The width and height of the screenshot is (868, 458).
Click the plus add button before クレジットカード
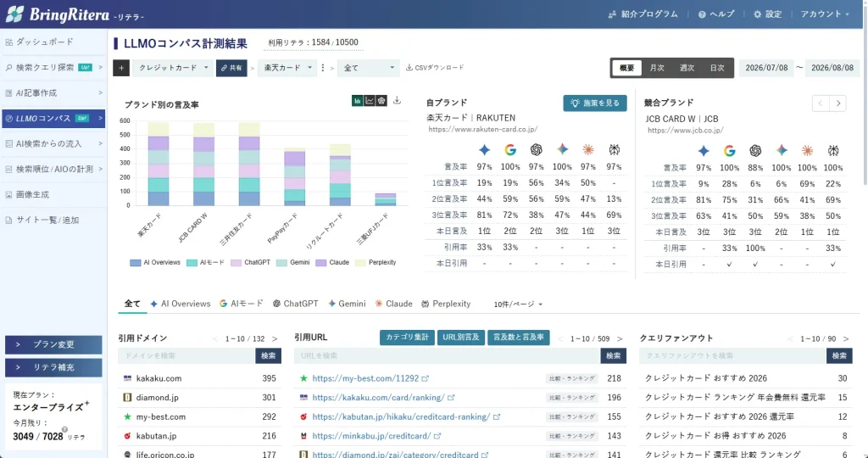tap(121, 68)
